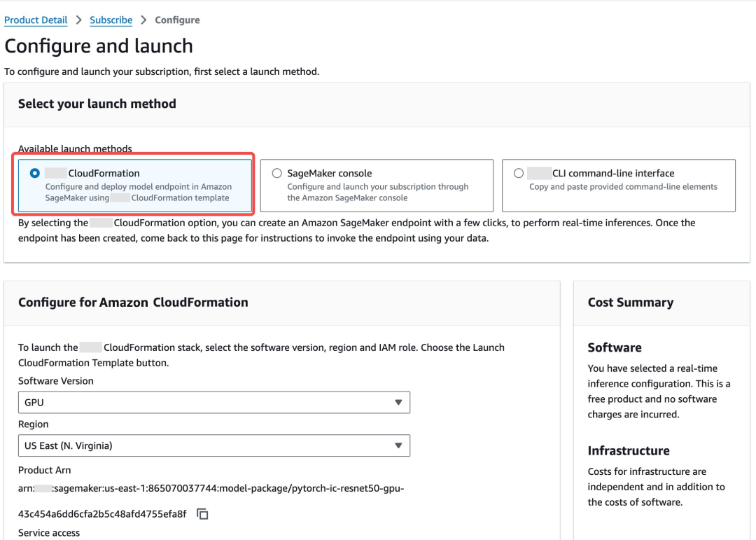The width and height of the screenshot is (756, 540).
Task: Click the Product Arn label
Action: [x=44, y=470]
